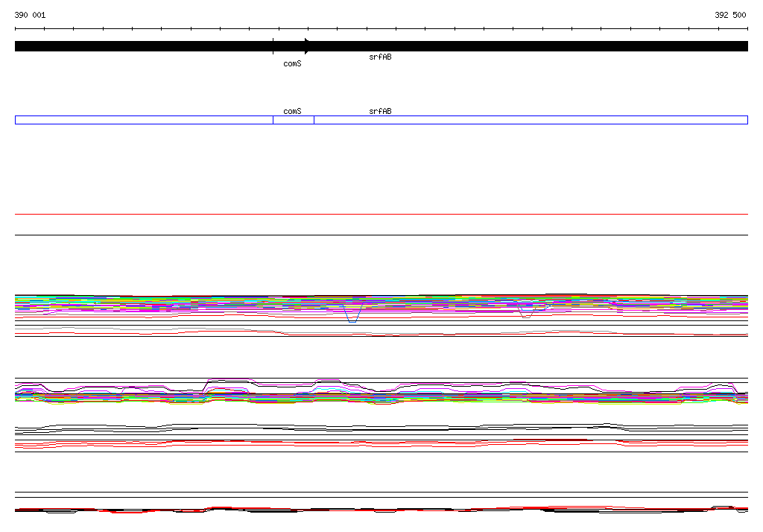The image size is (763, 532).
Task: Select the comS arrowhead on the black gene bar
Action: coord(307,45)
